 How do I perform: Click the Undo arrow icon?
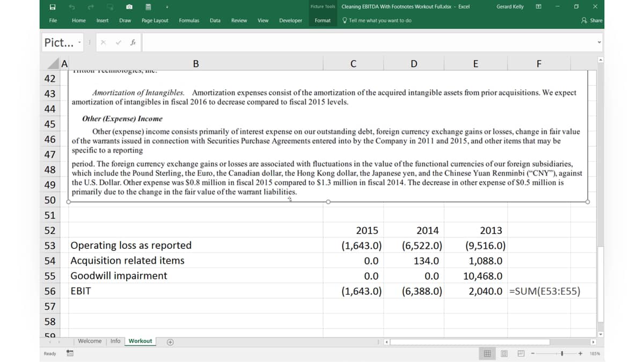point(71,6)
